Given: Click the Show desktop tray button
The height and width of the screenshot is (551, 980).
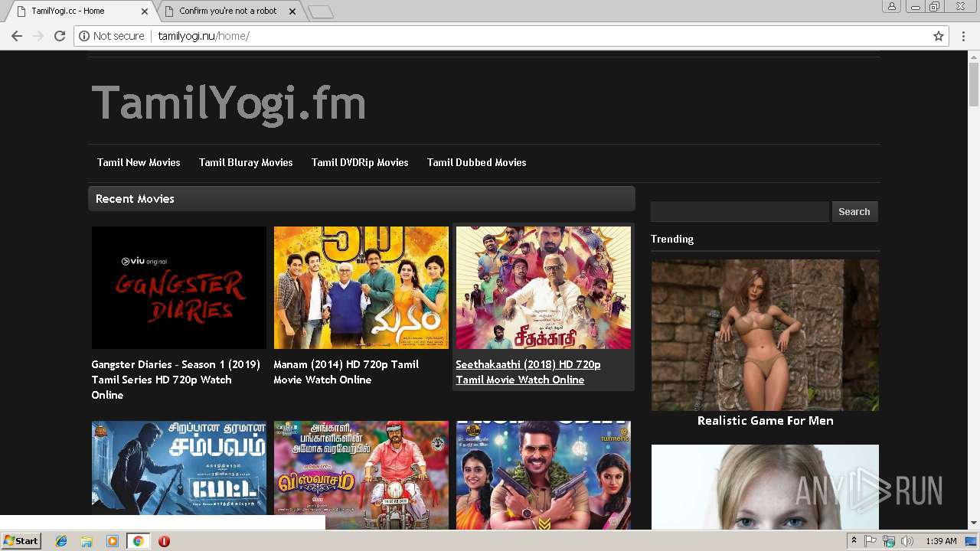Looking at the screenshot, I should point(971,541).
